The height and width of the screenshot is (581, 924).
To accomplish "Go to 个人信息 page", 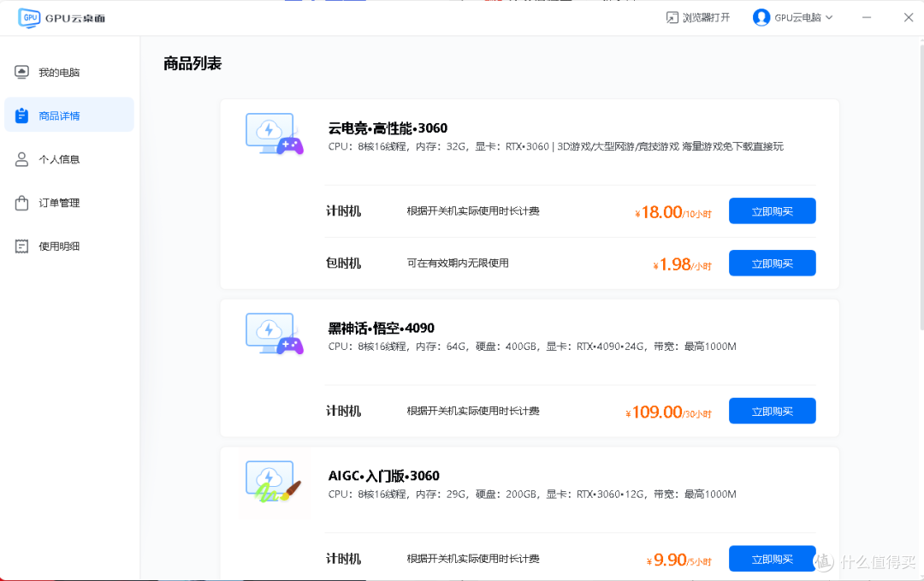I will point(69,159).
